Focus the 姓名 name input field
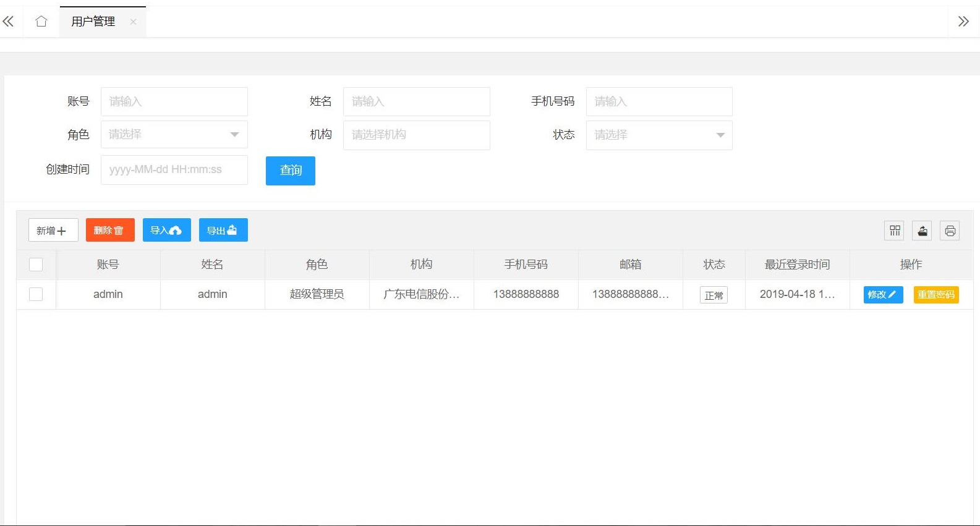980x526 pixels. 417,101
